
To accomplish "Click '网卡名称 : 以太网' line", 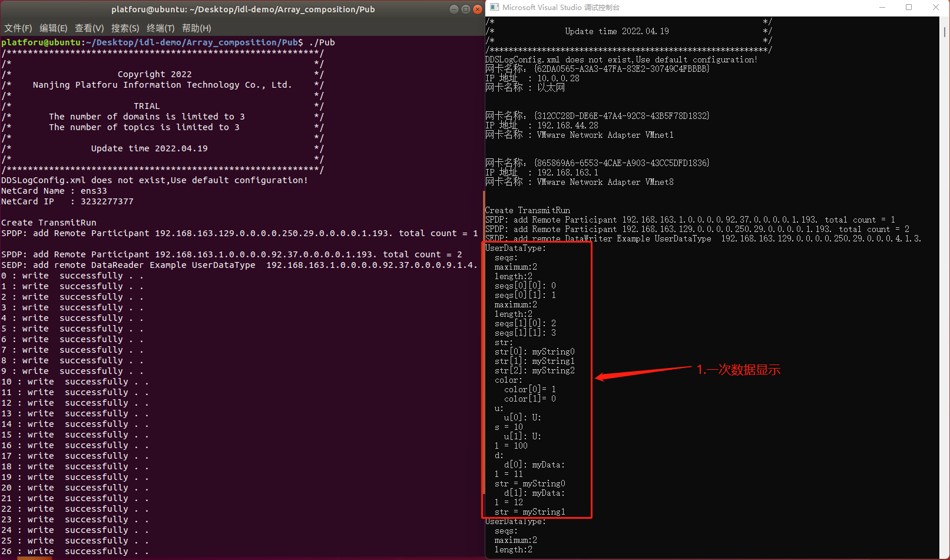I will pyautogui.click(x=525, y=88).
